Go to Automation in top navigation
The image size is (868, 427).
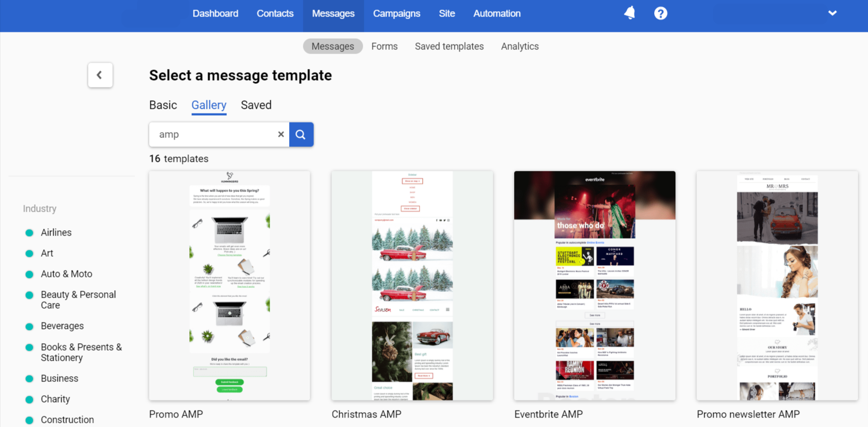pos(497,14)
